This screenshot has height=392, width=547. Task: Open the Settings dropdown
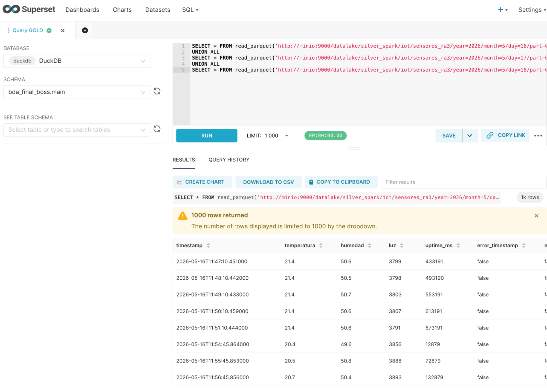pyautogui.click(x=532, y=10)
